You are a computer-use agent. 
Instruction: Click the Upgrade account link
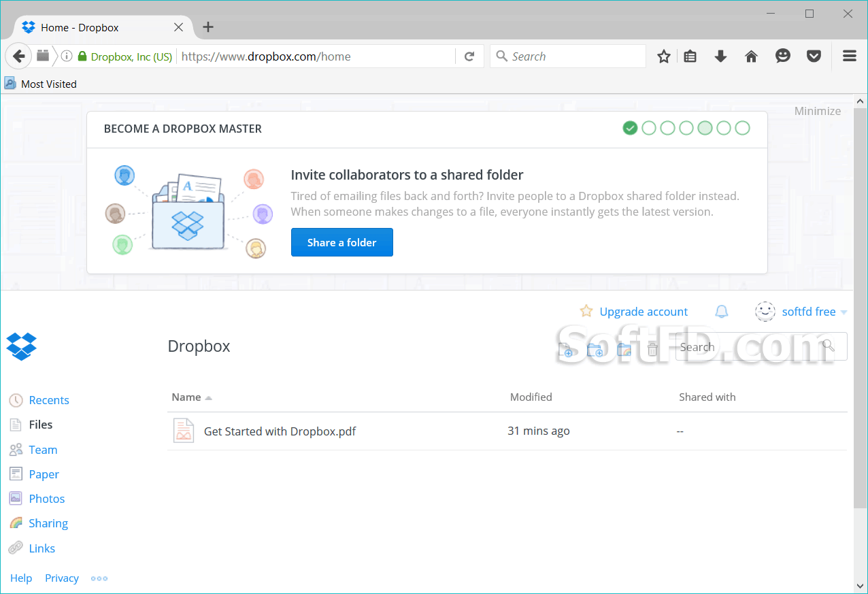[x=644, y=312]
